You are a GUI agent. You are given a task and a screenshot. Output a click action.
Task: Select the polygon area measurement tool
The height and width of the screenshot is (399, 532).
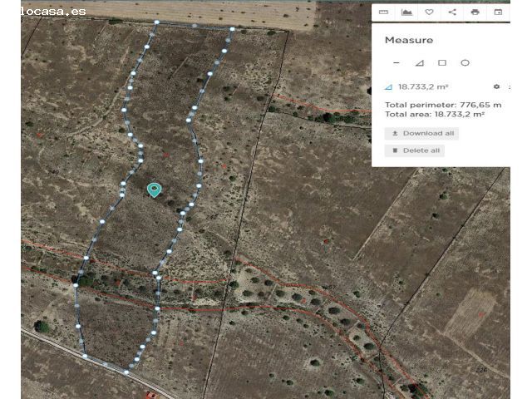click(x=419, y=63)
